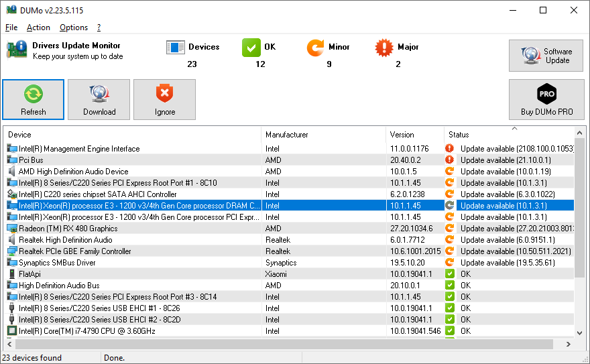This screenshot has width=590, height=364.
Task: Click '23 devices found' status bar text
Action: point(32,357)
